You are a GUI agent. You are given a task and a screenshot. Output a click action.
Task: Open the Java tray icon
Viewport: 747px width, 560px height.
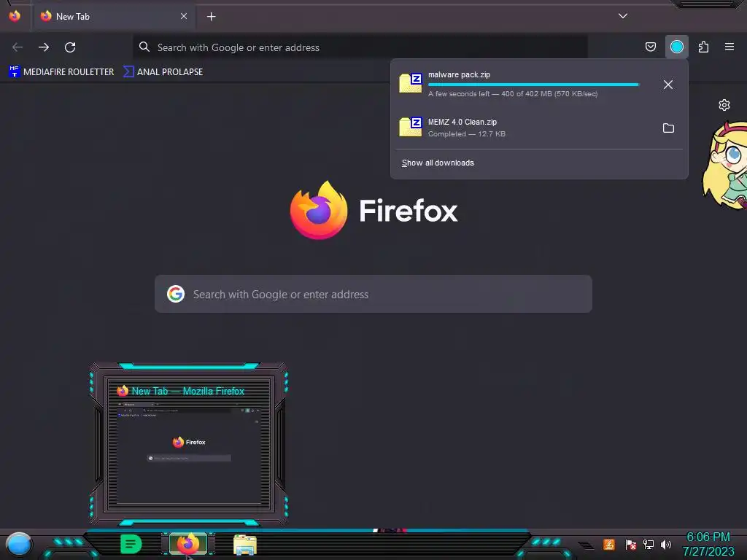[x=609, y=544]
